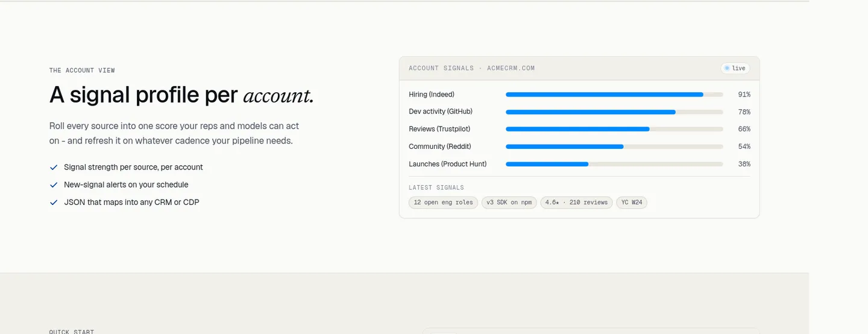Click the Launches (Product Hunt) label
Screen dimensions: 868x334
tap(448, 164)
